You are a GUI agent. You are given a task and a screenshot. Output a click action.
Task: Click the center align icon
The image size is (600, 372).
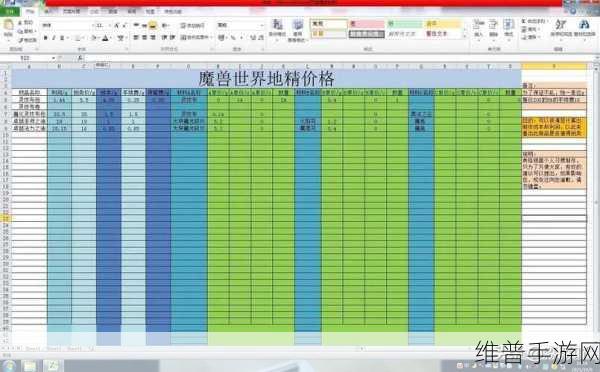coord(144,38)
